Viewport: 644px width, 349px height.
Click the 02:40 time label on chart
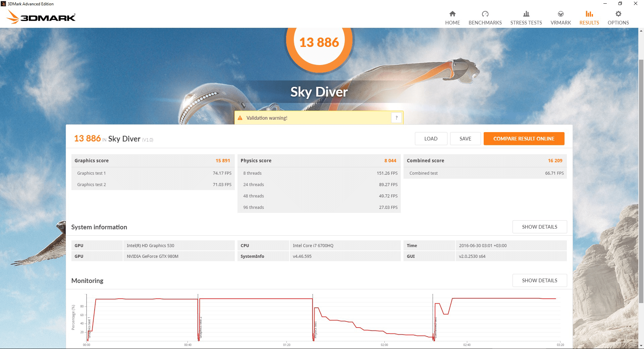[x=467, y=345]
